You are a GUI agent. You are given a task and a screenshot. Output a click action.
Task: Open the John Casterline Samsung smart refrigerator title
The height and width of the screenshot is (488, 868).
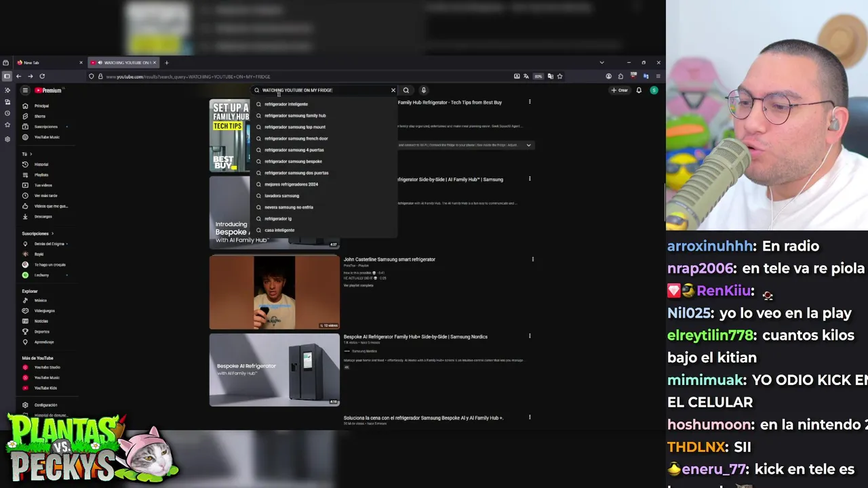[x=389, y=259]
